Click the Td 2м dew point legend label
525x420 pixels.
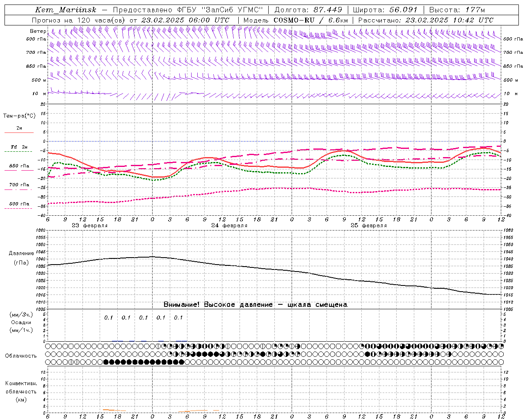pyautogui.click(x=19, y=147)
